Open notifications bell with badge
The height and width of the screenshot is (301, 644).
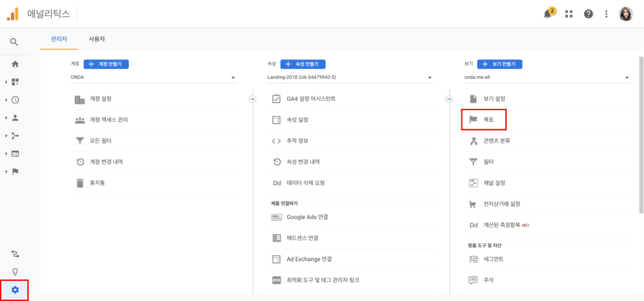point(549,14)
